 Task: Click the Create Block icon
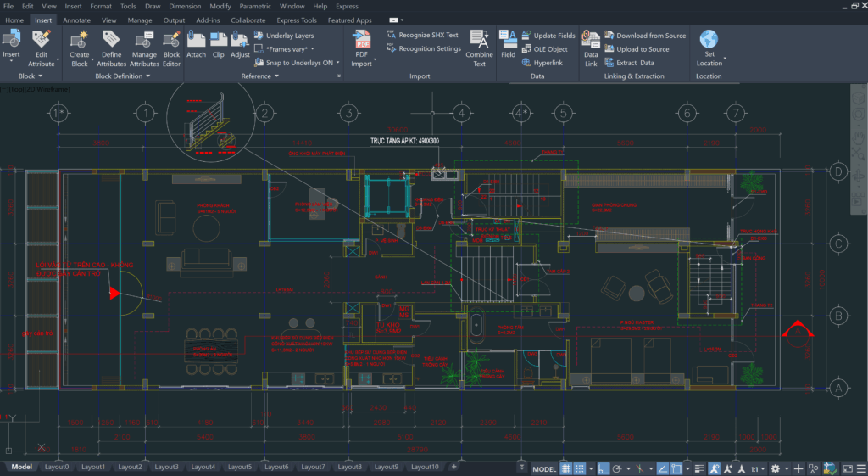(x=80, y=40)
